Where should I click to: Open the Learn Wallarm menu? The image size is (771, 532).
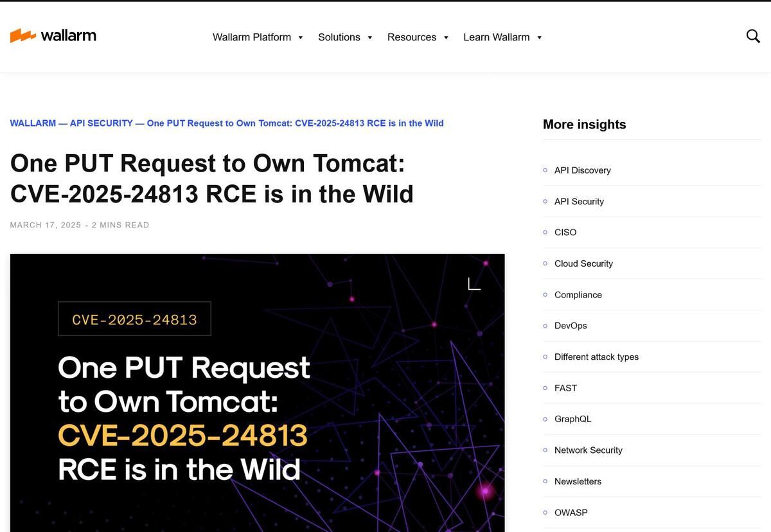pyautogui.click(x=497, y=37)
